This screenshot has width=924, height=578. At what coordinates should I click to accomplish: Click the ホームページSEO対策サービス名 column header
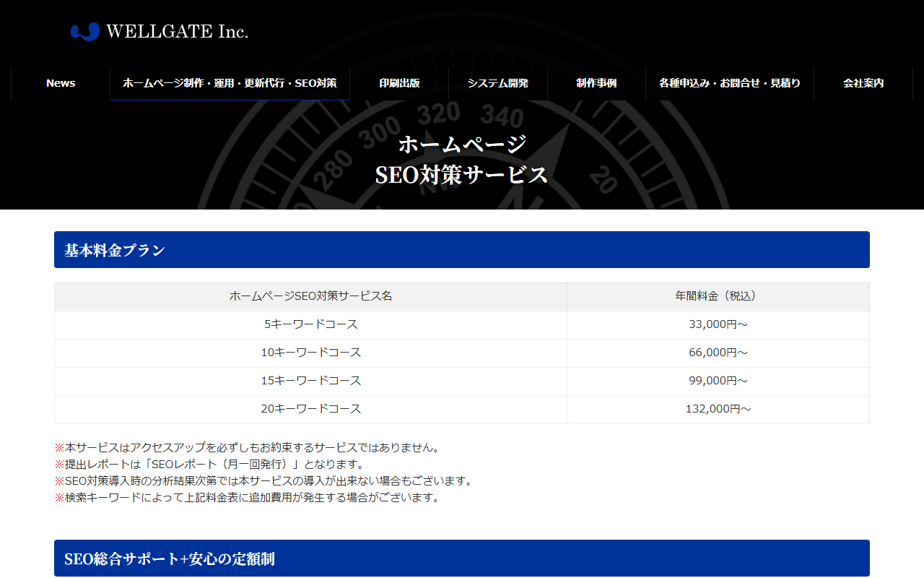310,296
